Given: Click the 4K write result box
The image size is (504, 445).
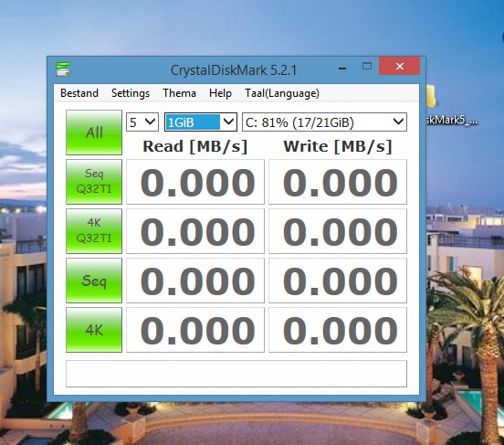Looking at the screenshot, I should [338, 330].
